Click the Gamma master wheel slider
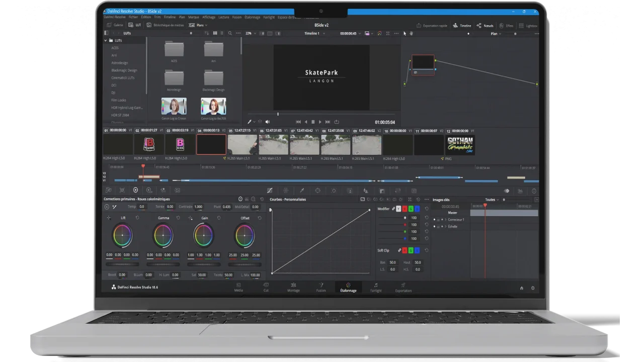The image size is (644, 362). pos(163,264)
